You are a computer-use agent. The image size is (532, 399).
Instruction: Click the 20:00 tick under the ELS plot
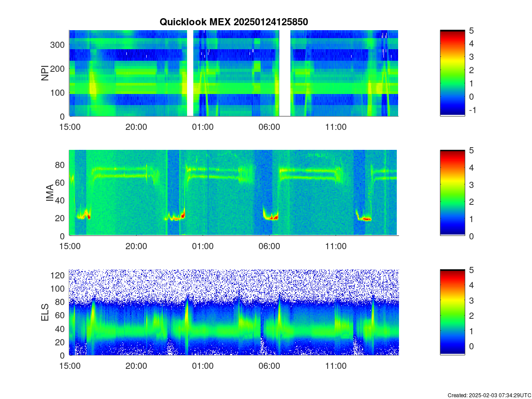(x=136, y=366)
